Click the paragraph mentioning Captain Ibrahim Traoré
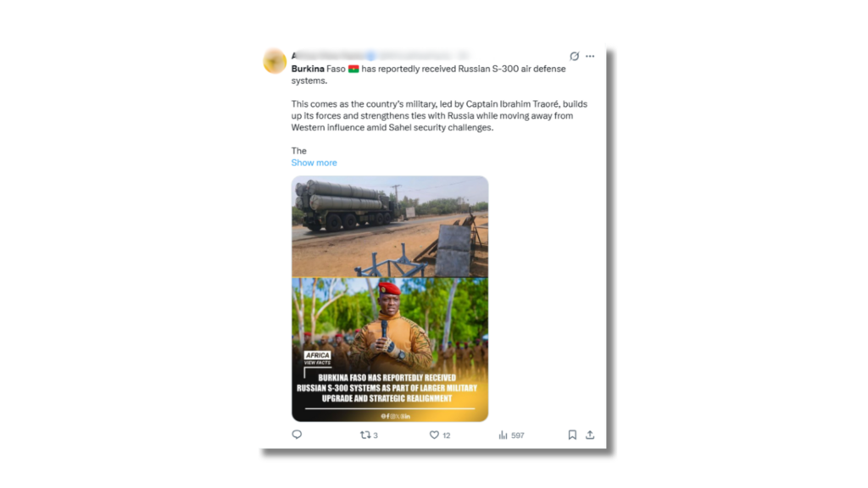Viewport: 868px width, 488px height. (440, 115)
